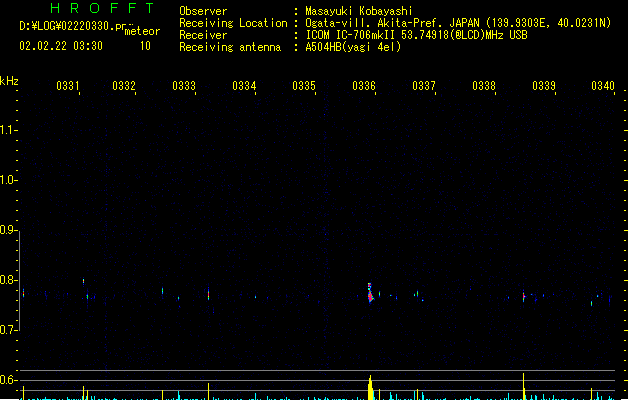Click the 0335 time marker
Viewport: 629px width, 400px height.
(x=304, y=86)
